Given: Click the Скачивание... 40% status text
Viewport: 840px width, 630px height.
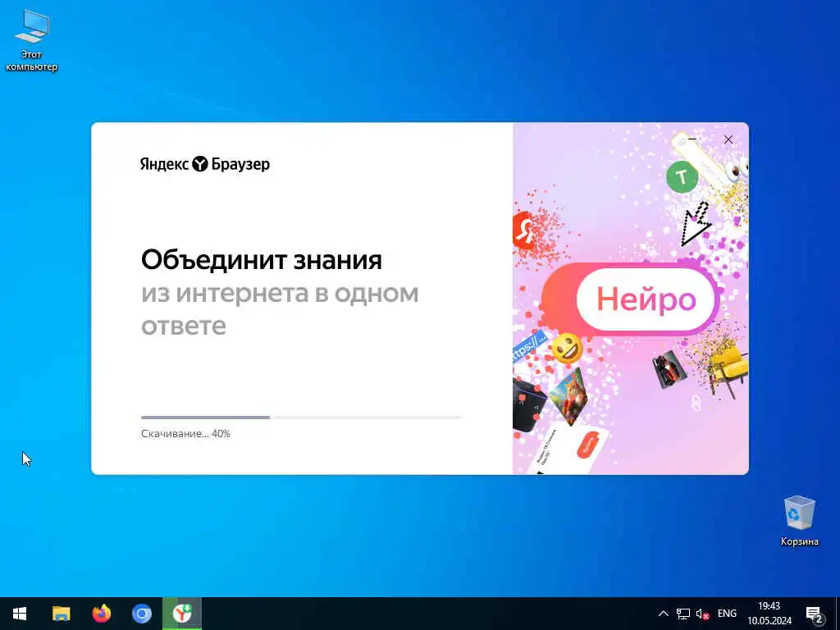Looking at the screenshot, I should point(185,434).
